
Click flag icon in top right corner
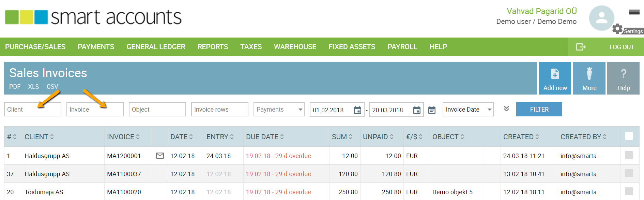click(x=634, y=12)
